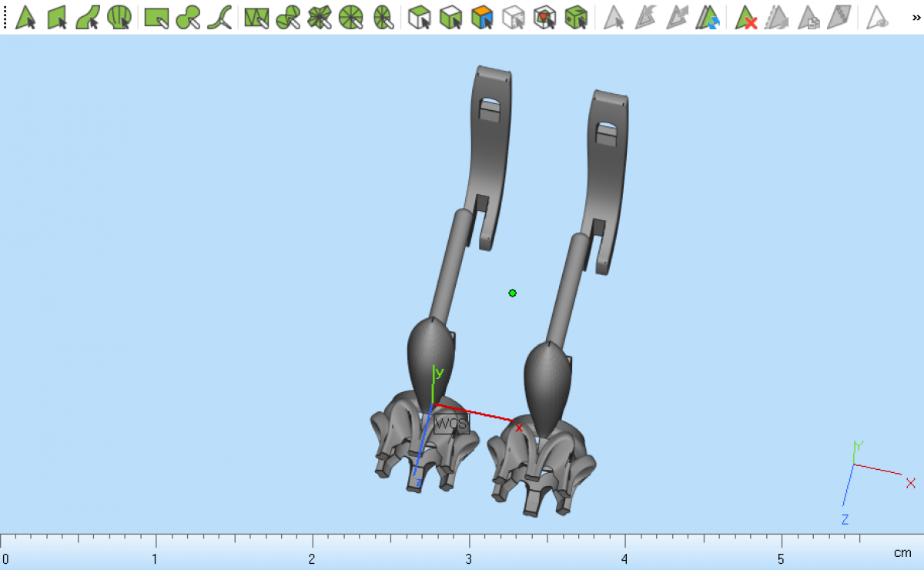Pick the curved stroke brush marking tool
The image size is (924, 570).
click(x=219, y=17)
